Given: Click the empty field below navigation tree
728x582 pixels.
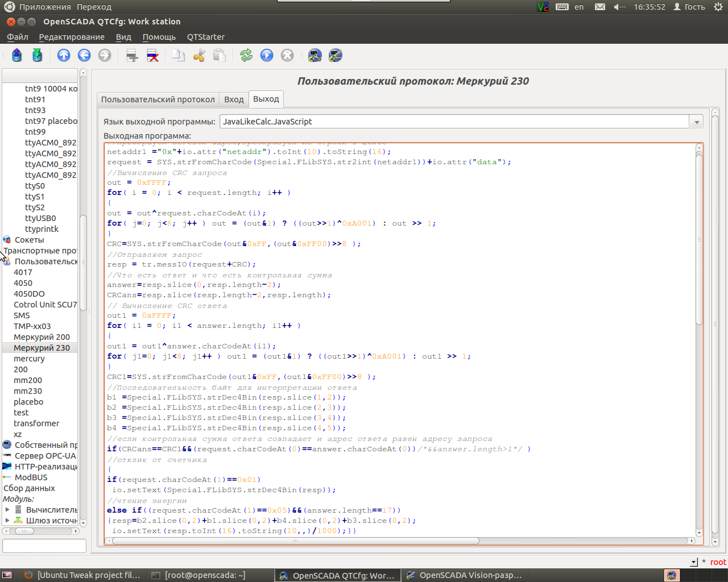Looking at the screenshot, I should pos(44,546).
